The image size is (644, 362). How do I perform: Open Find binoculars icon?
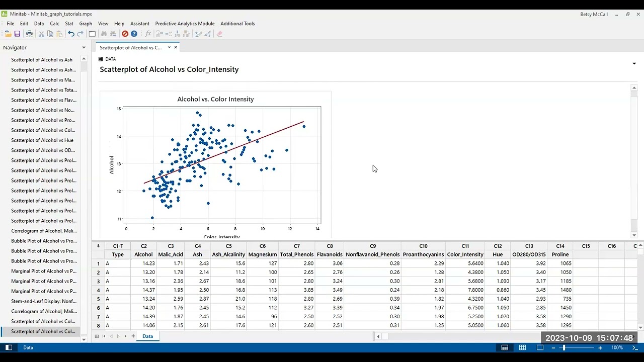(104, 34)
